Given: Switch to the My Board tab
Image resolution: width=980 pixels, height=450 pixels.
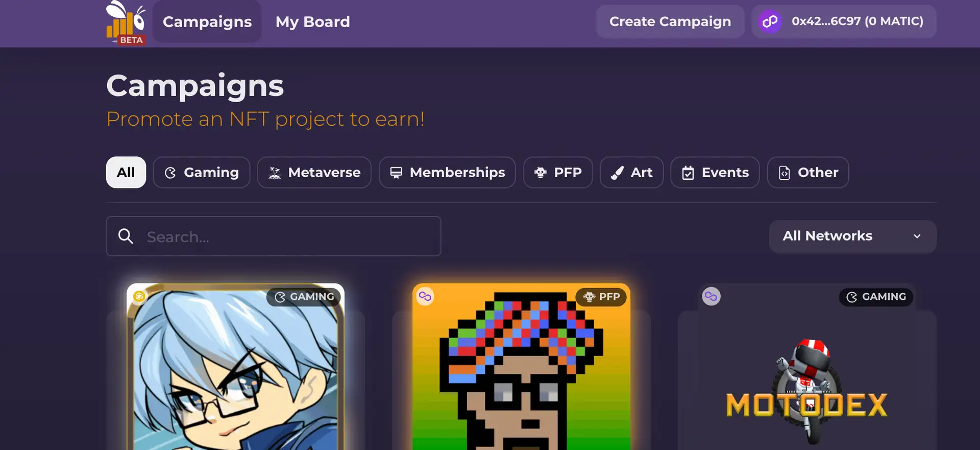Looking at the screenshot, I should 313,21.
